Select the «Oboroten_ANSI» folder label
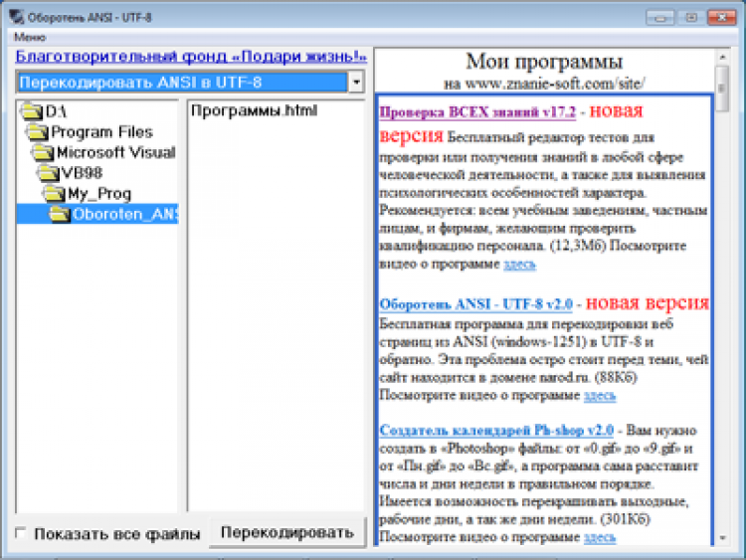The height and width of the screenshot is (560, 746). [x=124, y=214]
